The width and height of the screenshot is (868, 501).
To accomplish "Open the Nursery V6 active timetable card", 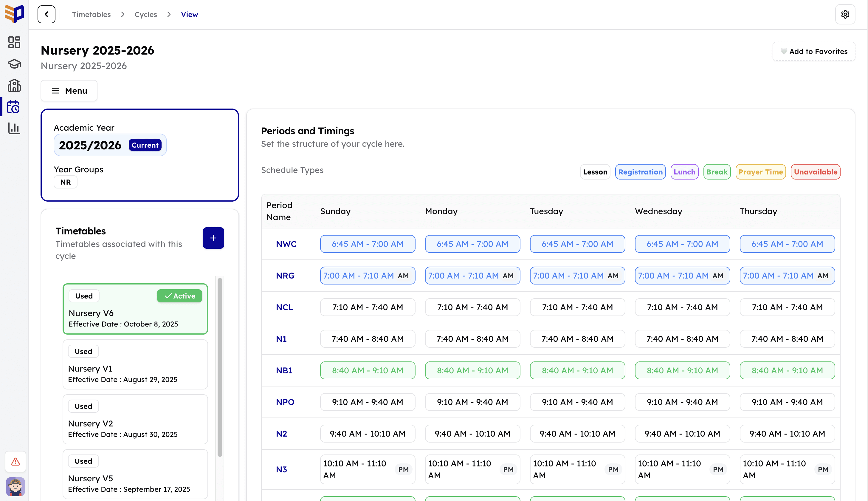I will coord(135,309).
